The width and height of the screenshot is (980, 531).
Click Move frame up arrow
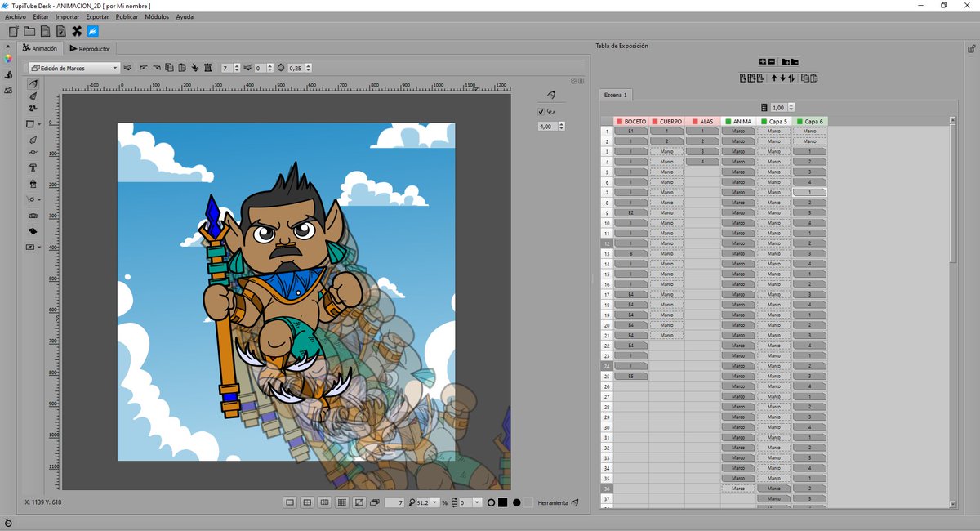(776, 78)
